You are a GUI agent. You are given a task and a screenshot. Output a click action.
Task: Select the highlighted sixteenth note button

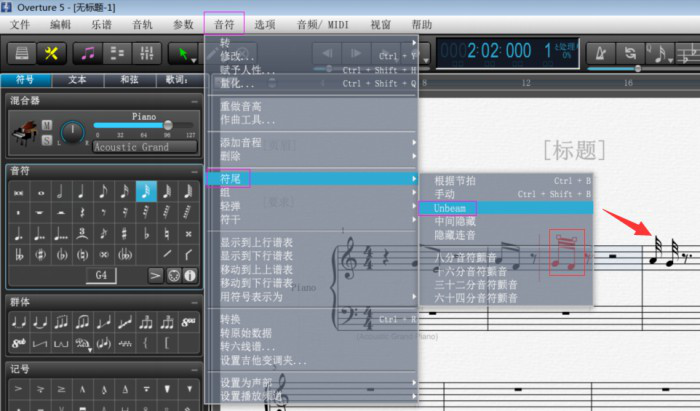[x=146, y=190]
